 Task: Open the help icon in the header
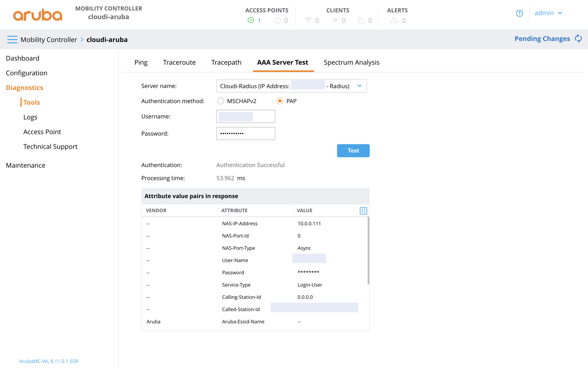coord(519,13)
